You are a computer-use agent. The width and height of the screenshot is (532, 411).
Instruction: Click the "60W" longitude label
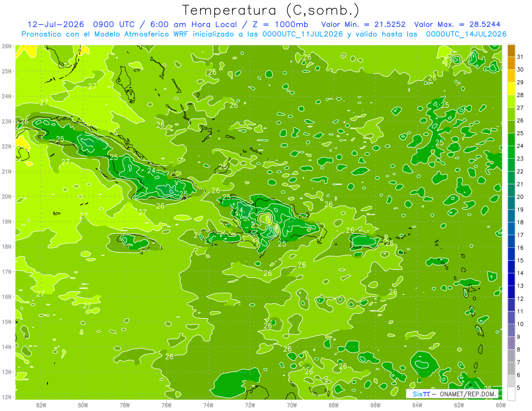point(501,405)
